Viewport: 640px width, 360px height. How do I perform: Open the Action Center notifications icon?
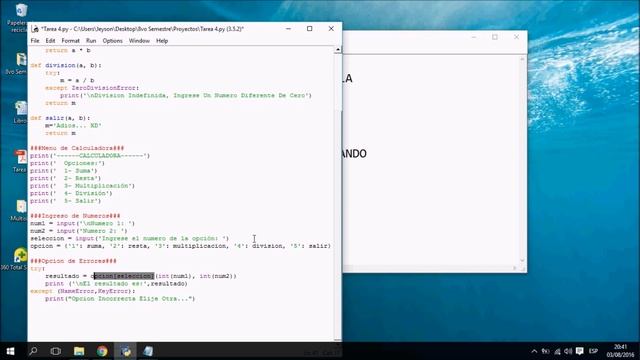[x=580, y=351]
